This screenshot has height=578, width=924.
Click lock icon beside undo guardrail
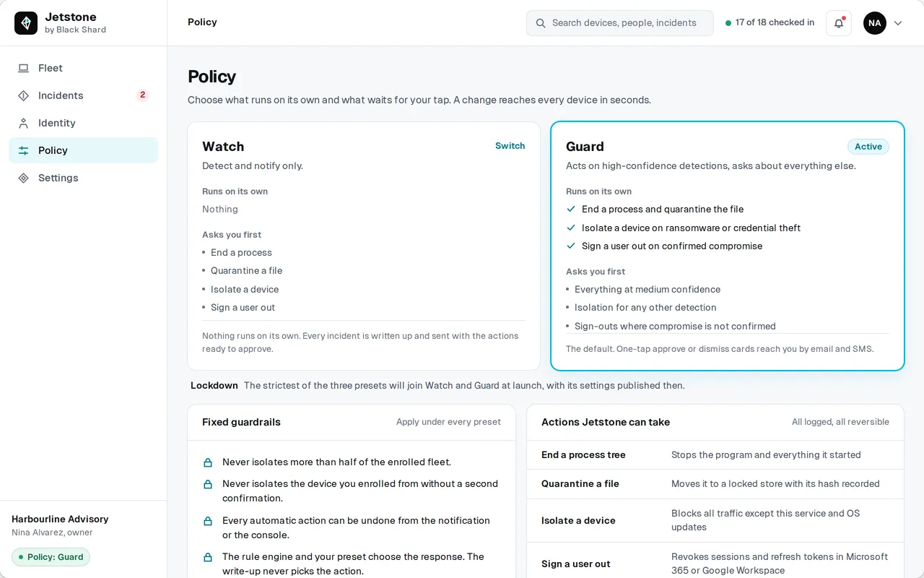point(208,521)
